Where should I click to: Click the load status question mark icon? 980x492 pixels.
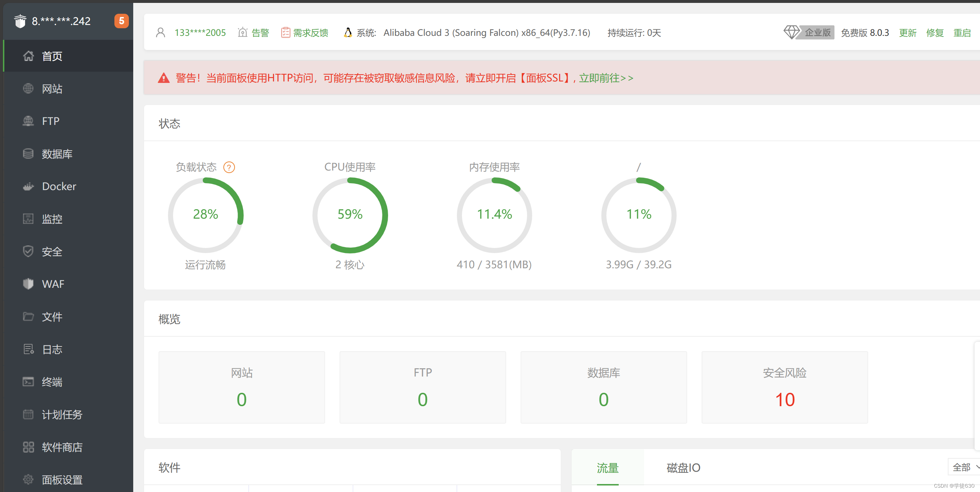click(x=229, y=167)
